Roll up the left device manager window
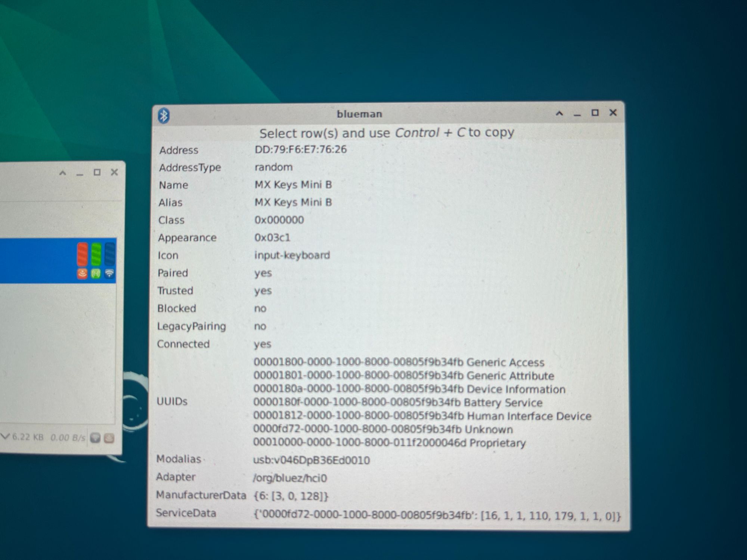 point(63,173)
